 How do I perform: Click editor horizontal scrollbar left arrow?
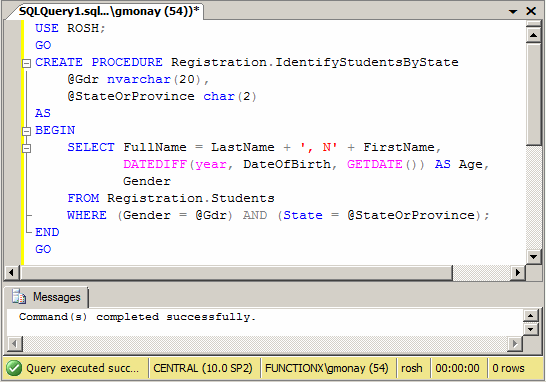coord(11,272)
